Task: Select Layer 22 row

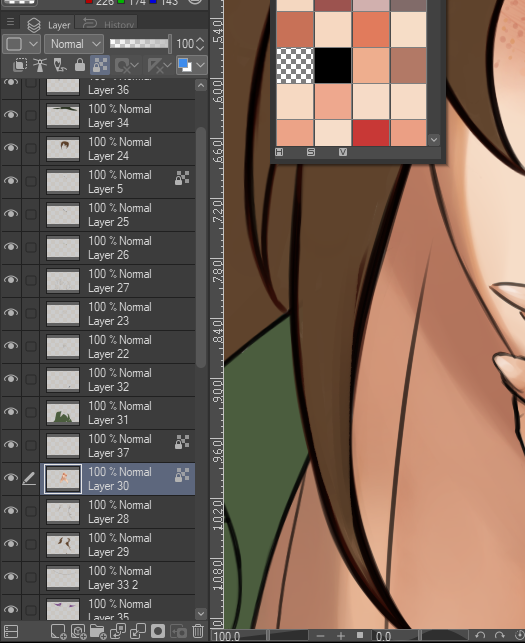Action: 117,347
